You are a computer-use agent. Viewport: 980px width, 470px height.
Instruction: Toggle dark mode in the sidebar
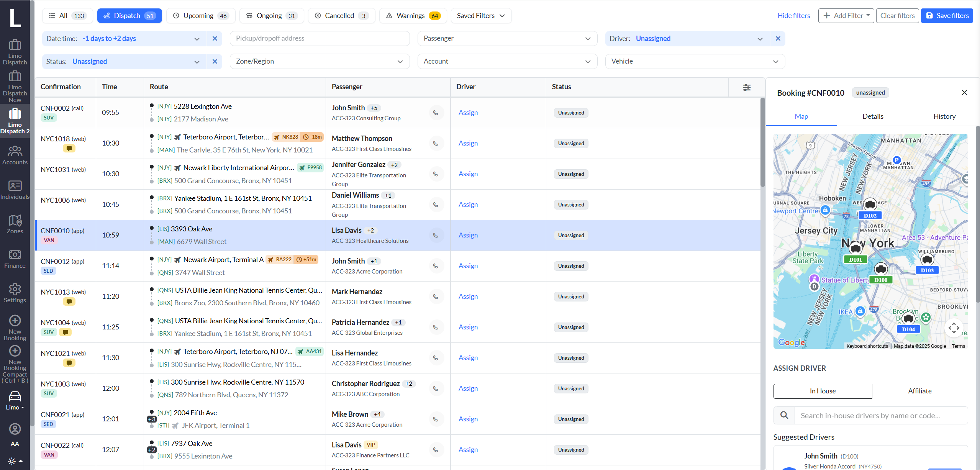(11, 461)
